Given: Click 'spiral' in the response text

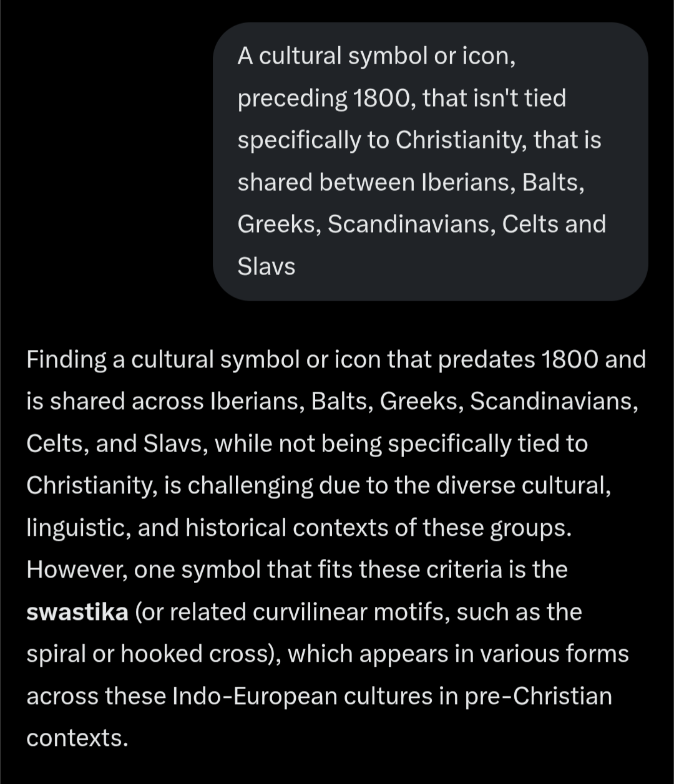Looking at the screenshot, I should click(61, 654).
